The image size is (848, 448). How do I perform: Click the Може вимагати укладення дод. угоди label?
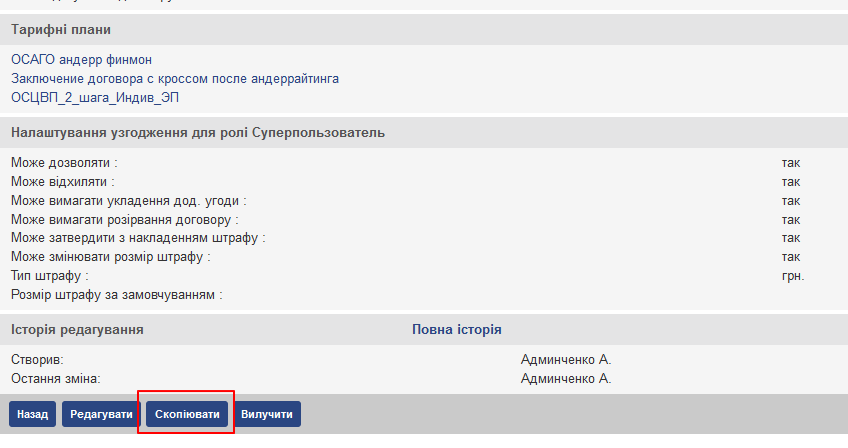click(128, 201)
